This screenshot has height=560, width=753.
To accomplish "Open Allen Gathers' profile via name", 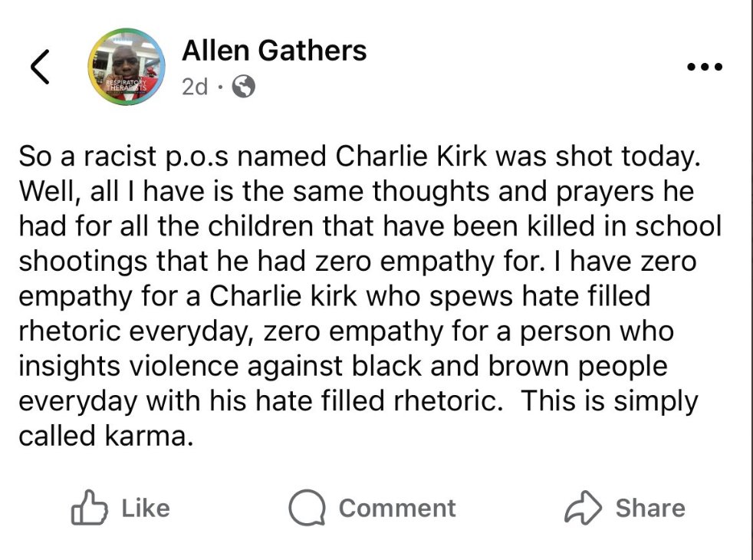I will click(x=274, y=51).
